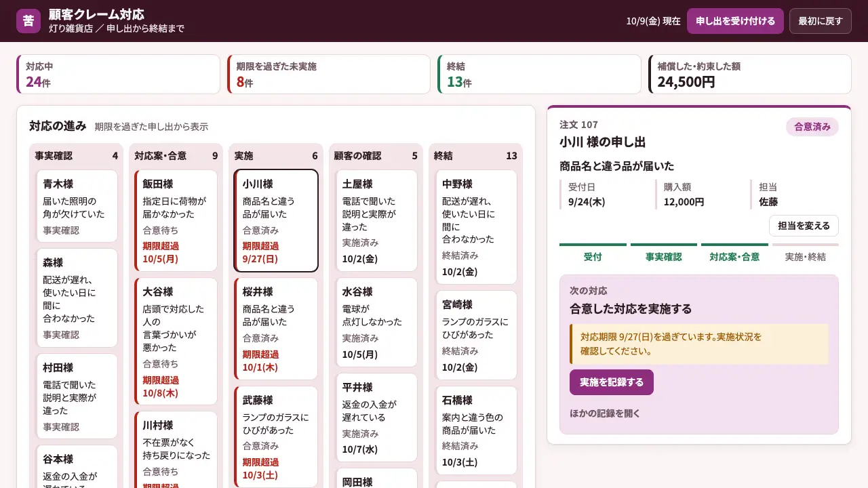Open 石橋様's complaint card
Image resolution: width=868 pixels, height=488 pixels.
tap(475, 430)
